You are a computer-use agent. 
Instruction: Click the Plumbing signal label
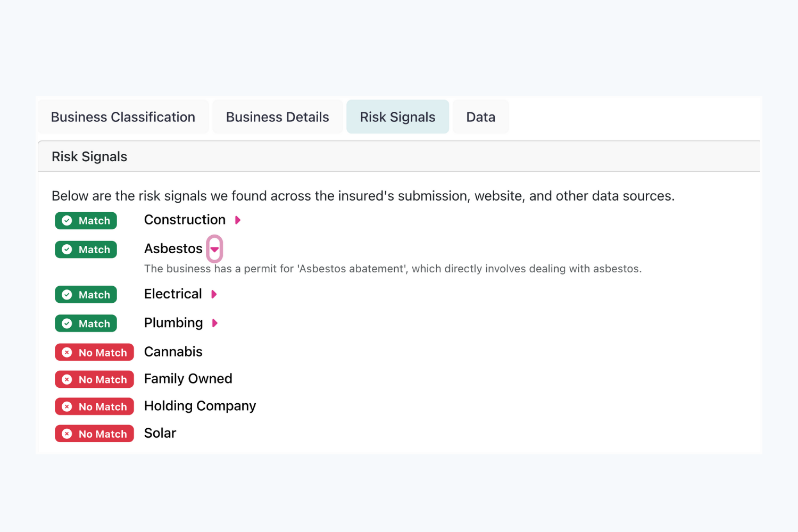(173, 323)
